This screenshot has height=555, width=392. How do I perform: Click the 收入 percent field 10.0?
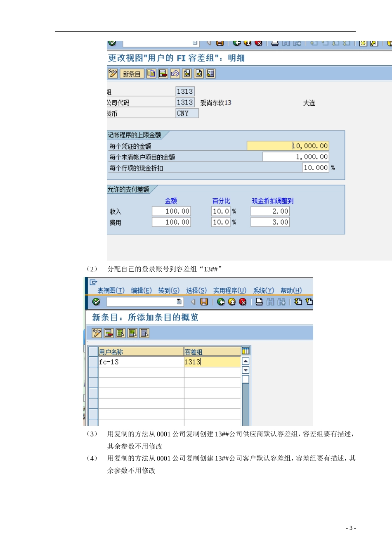pyautogui.click(x=221, y=211)
